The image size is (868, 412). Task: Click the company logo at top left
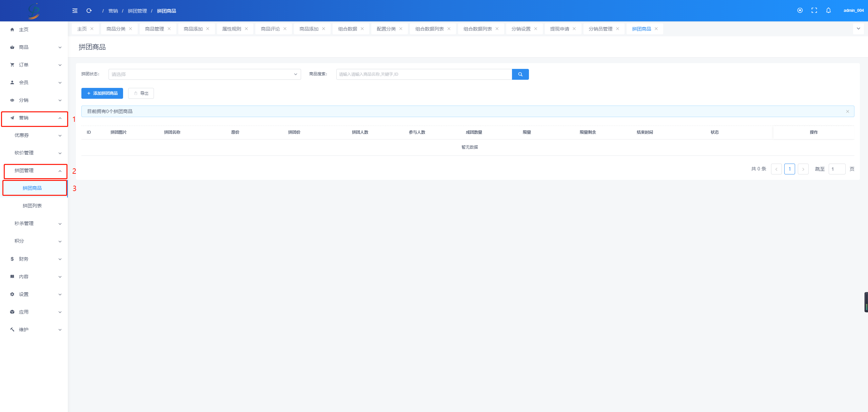tap(34, 11)
